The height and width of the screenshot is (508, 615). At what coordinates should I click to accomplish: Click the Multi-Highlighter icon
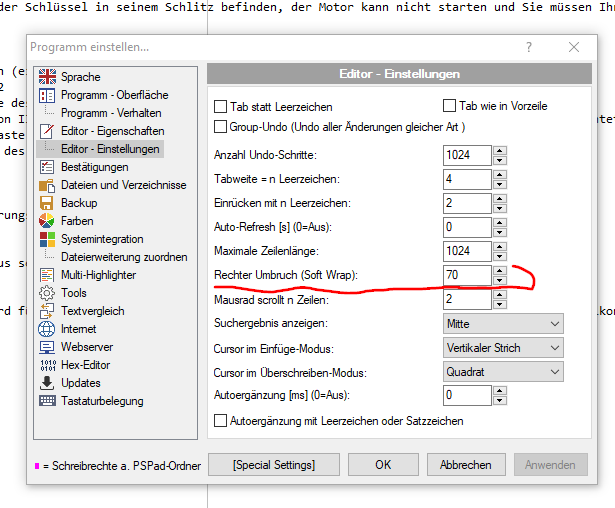point(47,275)
